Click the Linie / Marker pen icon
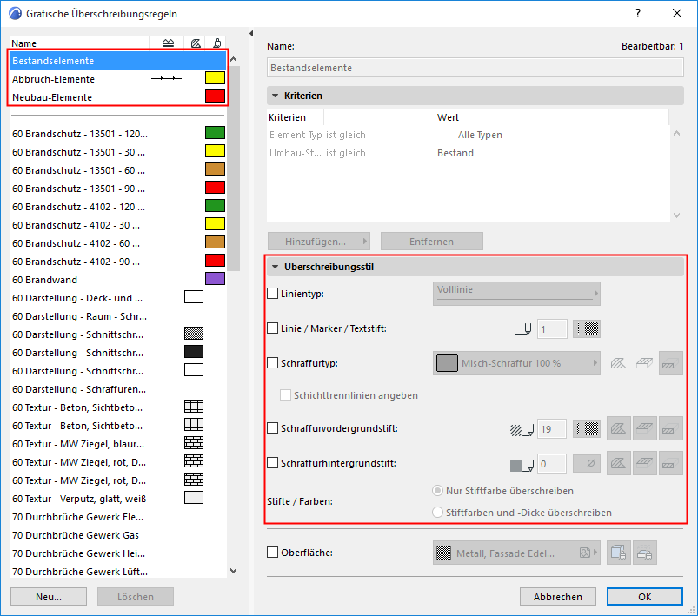 [x=523, y=329]
